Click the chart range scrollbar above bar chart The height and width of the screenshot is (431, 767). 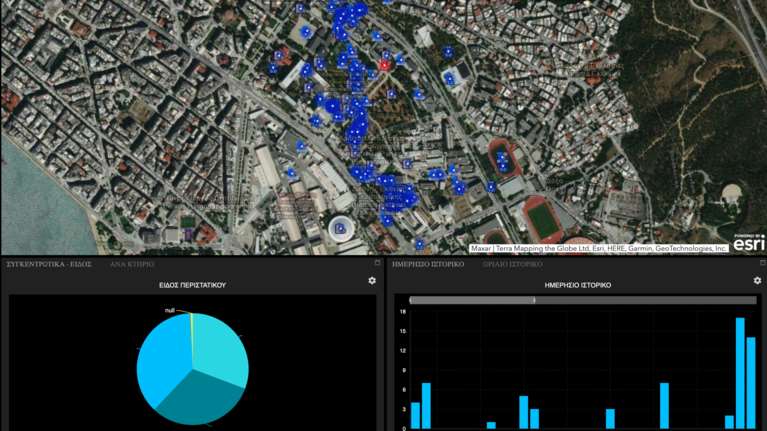click(x=472, y=299)
